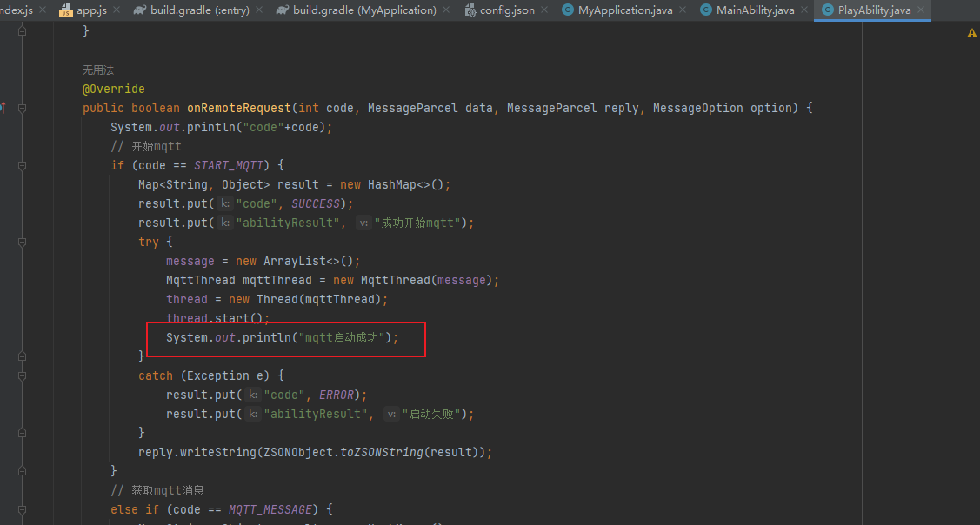Click the "成功开始mqtt" string literal

tap(417, 223)
